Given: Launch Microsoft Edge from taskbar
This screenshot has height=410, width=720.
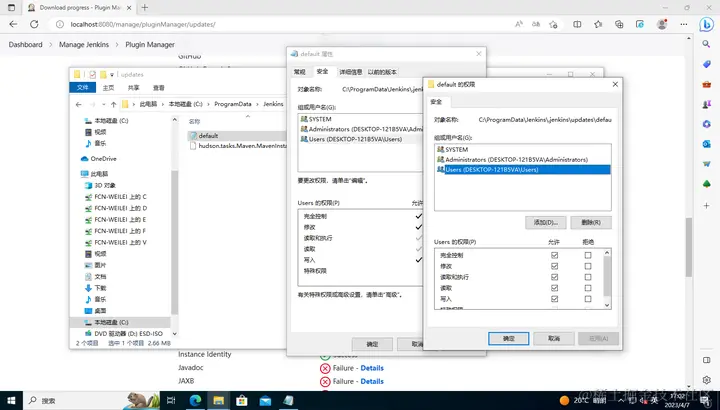Looking at the screenshot, I should coord(195,400).
